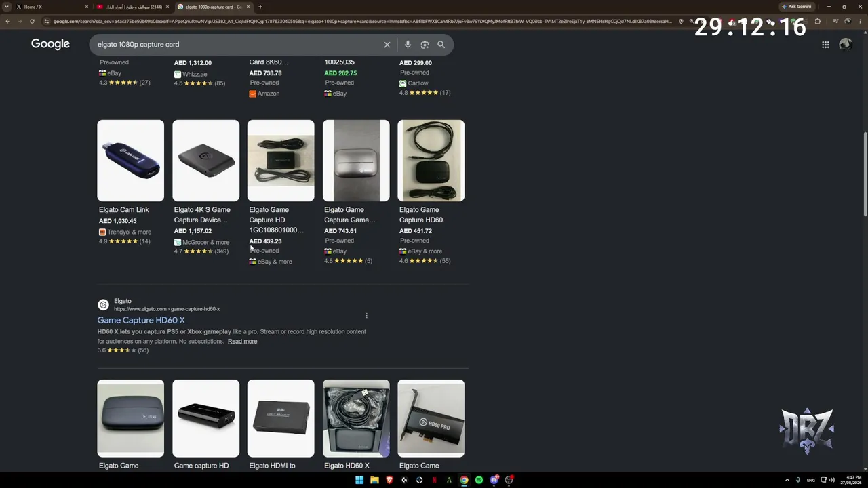Screen dimensions: 868x488
Task: Open the Google apps grid
Action: tap(825, 45)
